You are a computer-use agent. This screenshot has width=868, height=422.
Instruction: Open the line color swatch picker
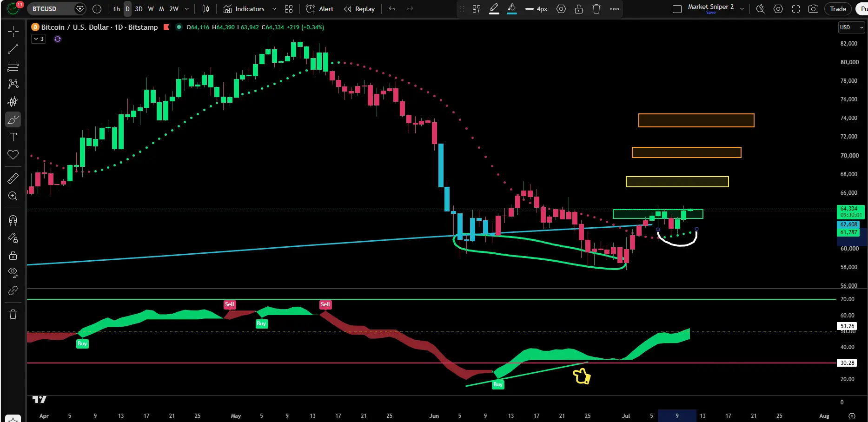click(x=494, y=9)
